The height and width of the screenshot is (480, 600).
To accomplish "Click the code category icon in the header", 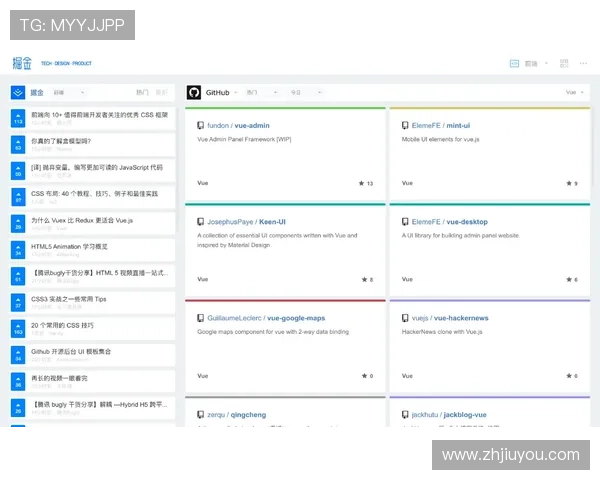I will click(x=514, y=63).
